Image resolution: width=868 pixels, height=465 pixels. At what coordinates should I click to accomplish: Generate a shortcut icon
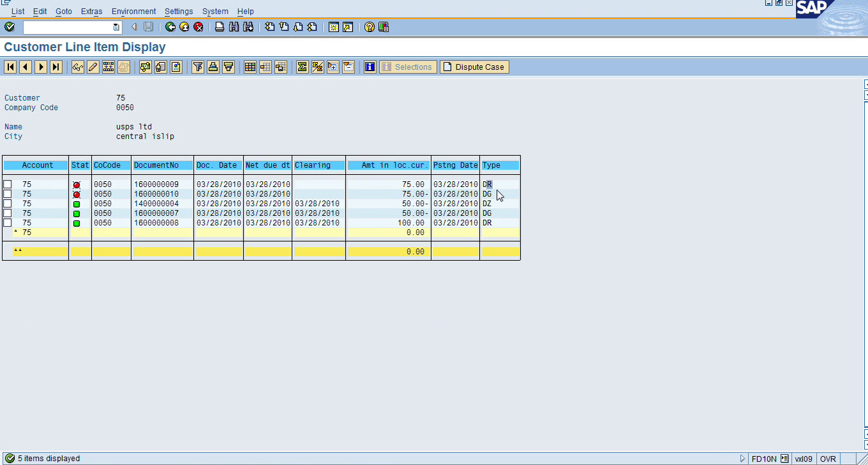(347, 27)
